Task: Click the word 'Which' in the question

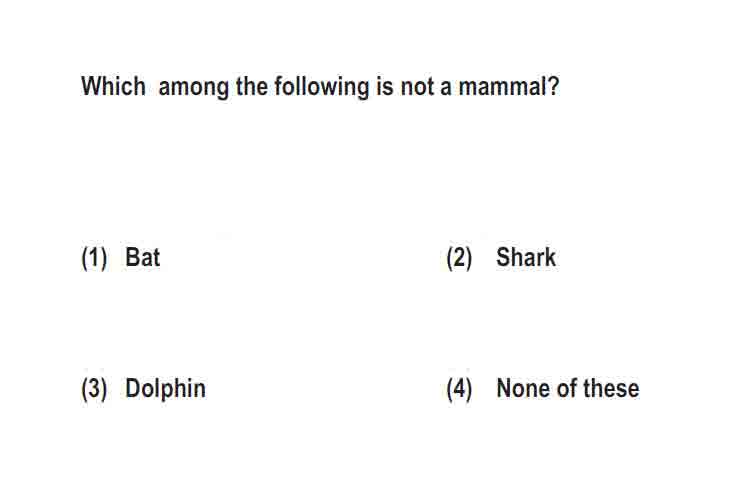Action: [x=113, y=87]
